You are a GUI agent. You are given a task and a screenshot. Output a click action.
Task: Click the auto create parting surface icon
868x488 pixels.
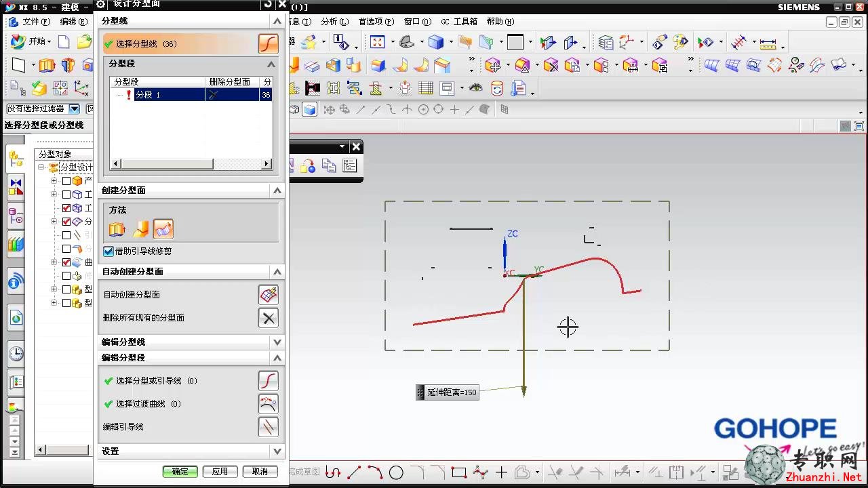(x=269, y=295)
